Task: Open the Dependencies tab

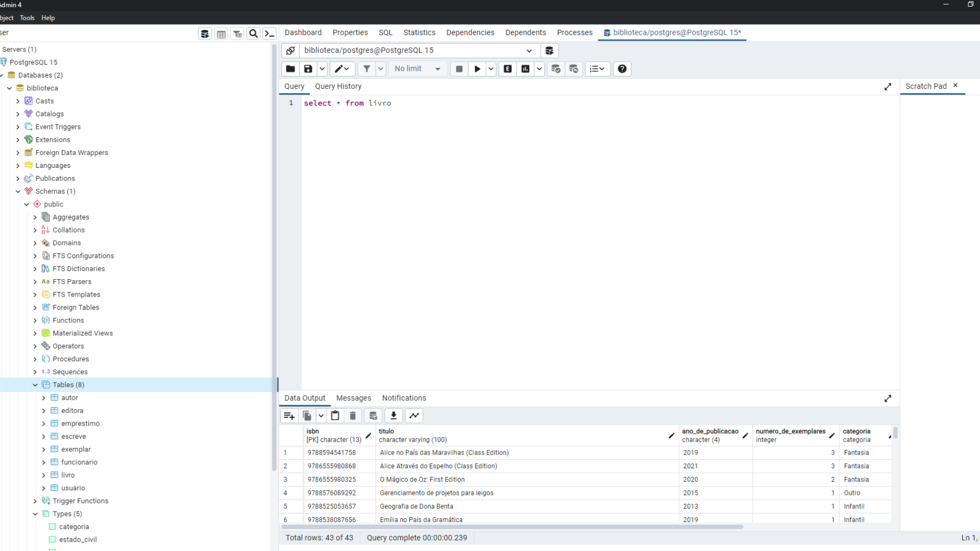Action: click(470, 33)
